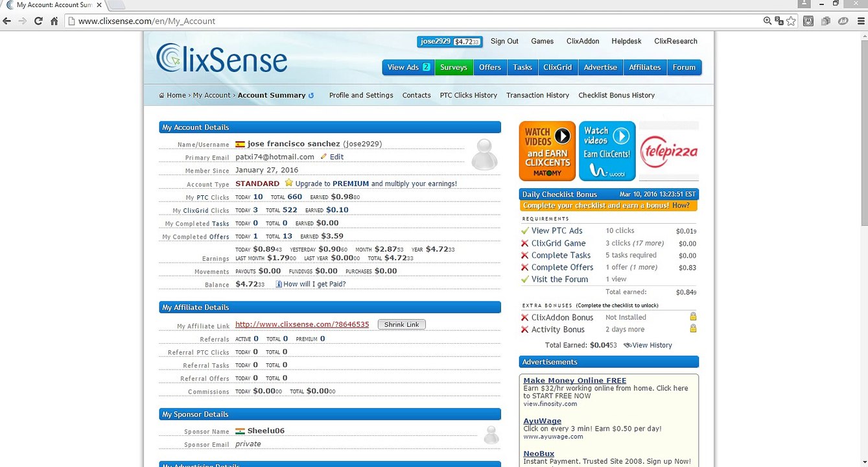Image resolution: width=868 pixels, height=467 pixels.
Task: Reload the page with the refresh icon
Action: coord(38,21)
